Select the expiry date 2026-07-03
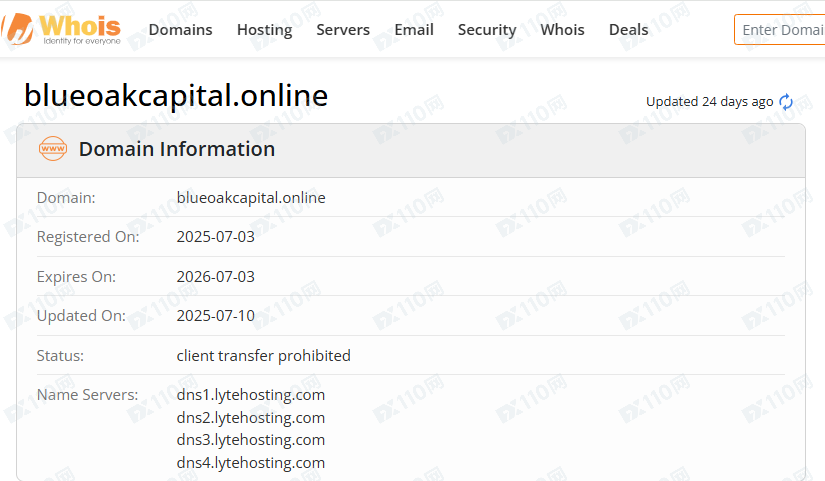Image resolution: width=825 pixels, height=481 pixels. (216, 277)
